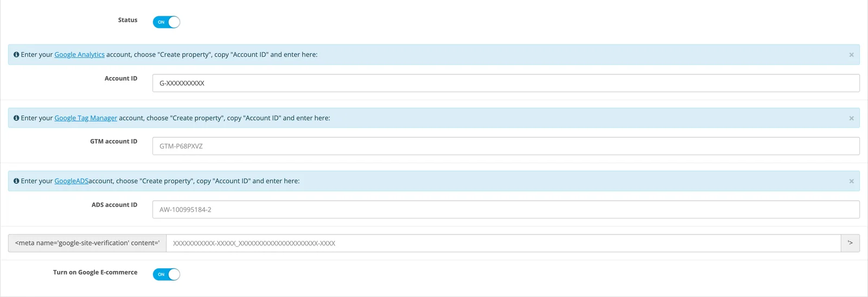Image resolution: width=868 pixels, height=297 pixels.
Task: Focus the GTM account ID field
Action: tap(506, 146)
